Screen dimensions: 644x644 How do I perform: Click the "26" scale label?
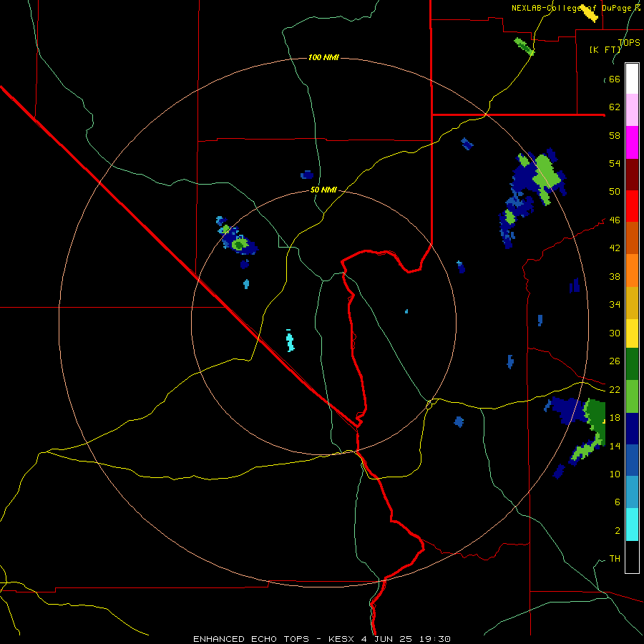[615, 361]
